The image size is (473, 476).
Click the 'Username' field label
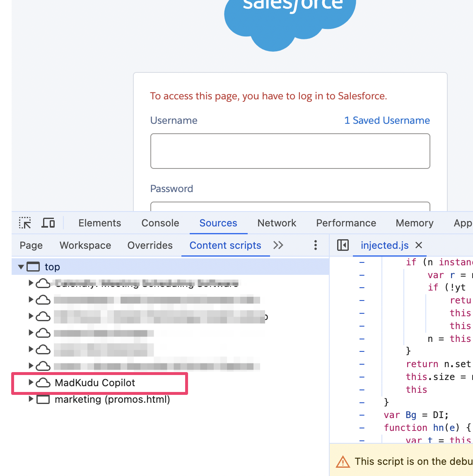pos(174,120)
